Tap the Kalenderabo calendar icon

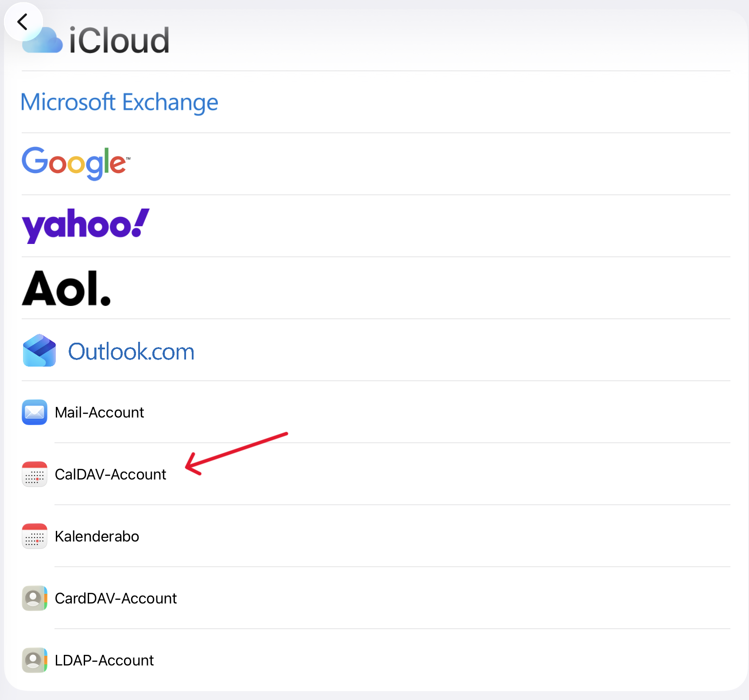(35, 536)
